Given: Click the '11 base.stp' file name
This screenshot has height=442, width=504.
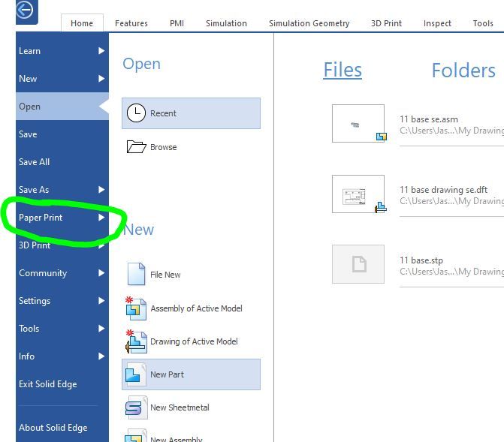Looking at the screenshot, I should pos(421,260).
